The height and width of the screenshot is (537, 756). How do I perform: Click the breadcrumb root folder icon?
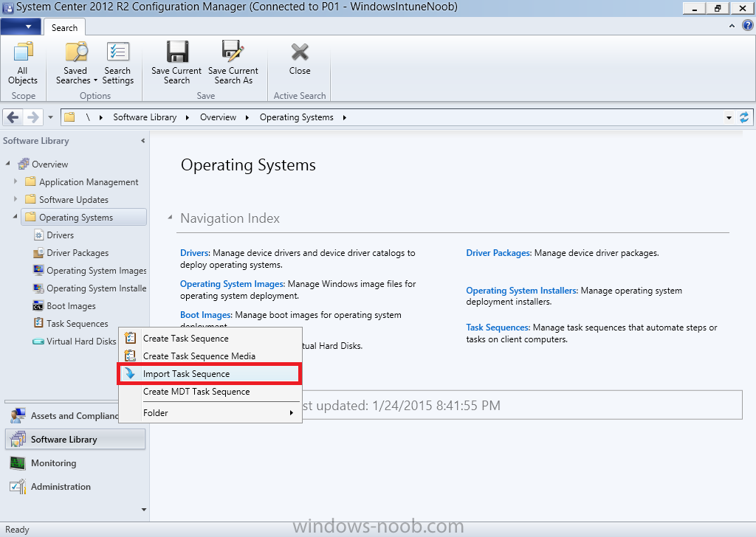(69, 117)
